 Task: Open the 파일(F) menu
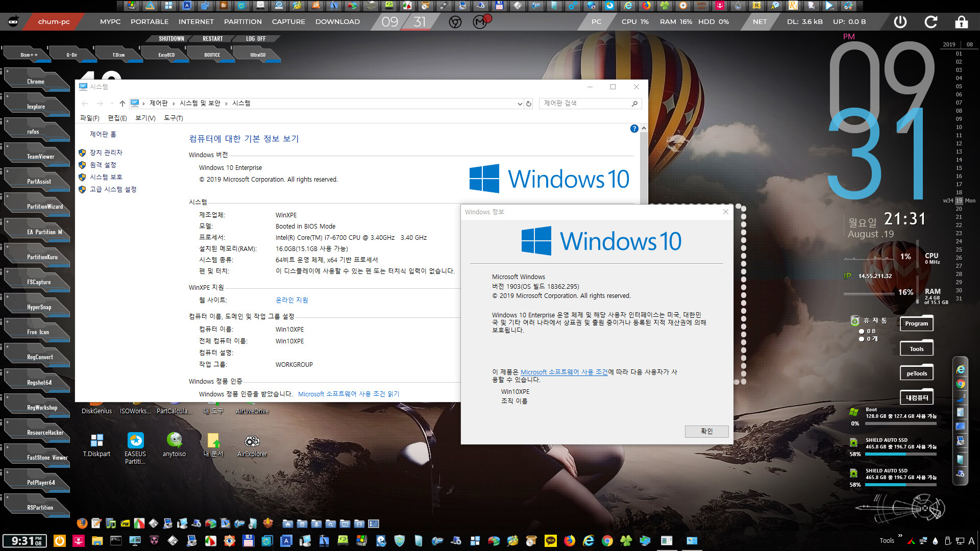90,118
